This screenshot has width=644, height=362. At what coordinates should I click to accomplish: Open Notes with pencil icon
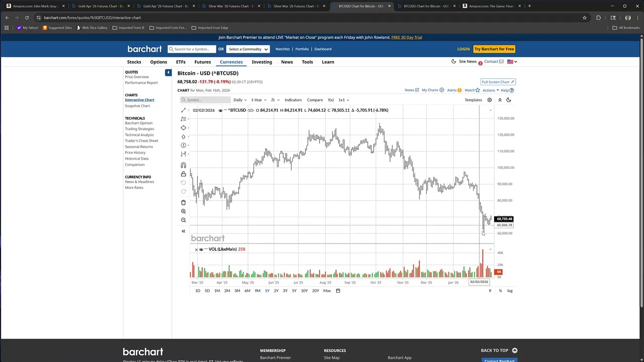pos(412,90)
